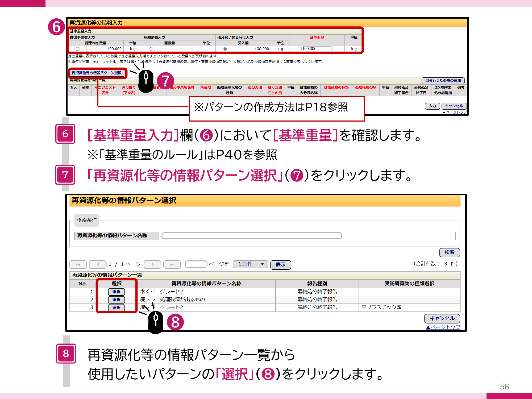Select the 廃棄物の数量 radio button
Viewport: 532px width, 399px height.
pos(77,49)
